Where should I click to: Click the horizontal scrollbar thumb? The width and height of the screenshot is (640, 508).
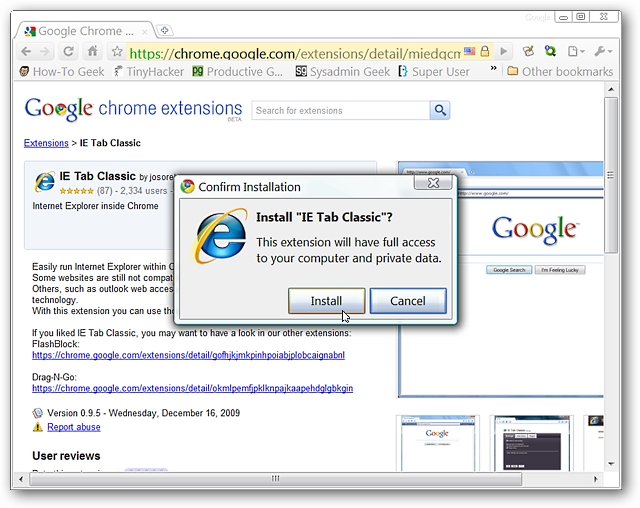tap(275, 479)
